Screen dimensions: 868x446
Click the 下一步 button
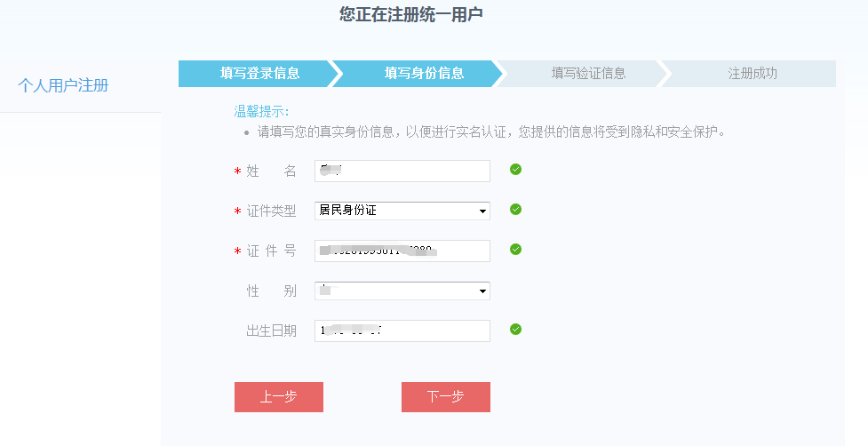446,397
